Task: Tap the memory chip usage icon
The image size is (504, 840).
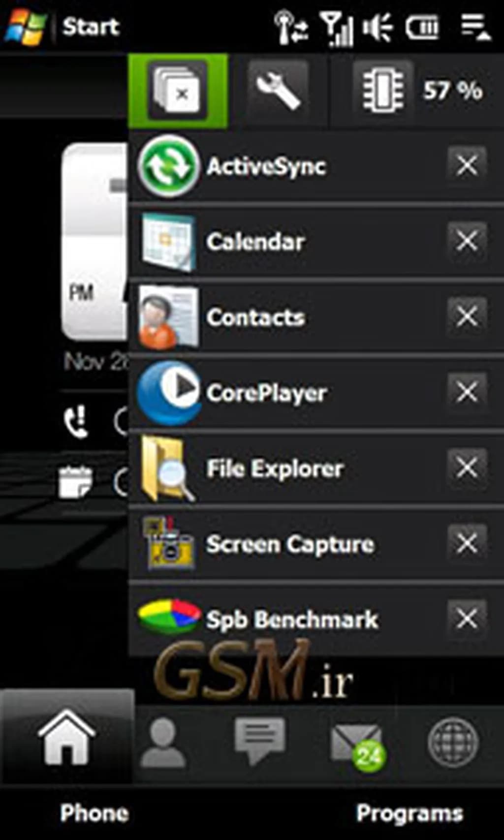Action: click(x=383, y=91)
